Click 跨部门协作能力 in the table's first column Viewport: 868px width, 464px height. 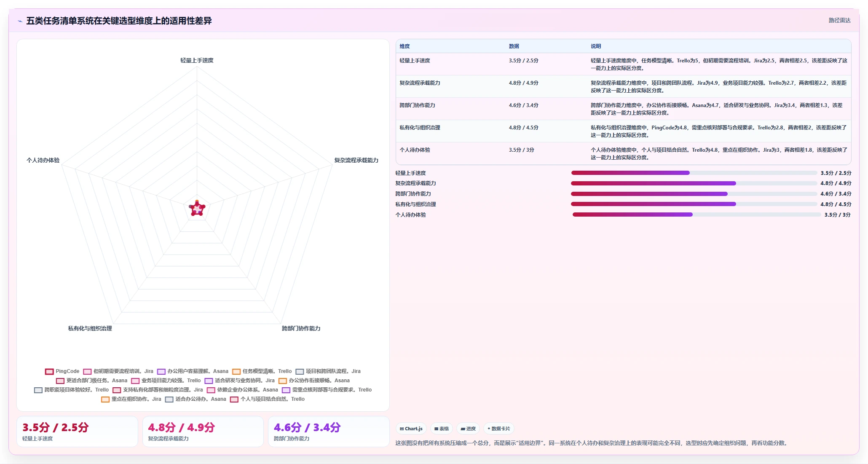(417, 105)
